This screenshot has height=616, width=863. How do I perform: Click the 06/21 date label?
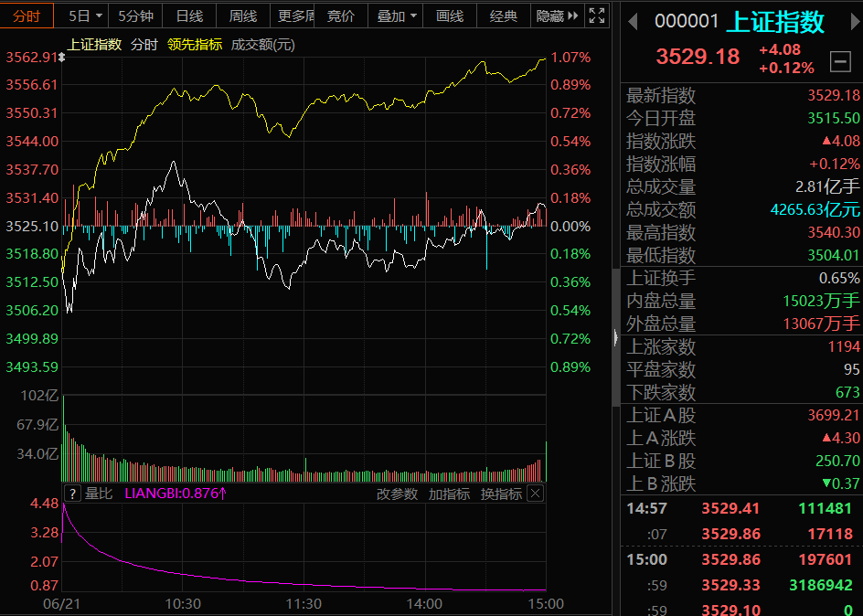pos(61,604)
